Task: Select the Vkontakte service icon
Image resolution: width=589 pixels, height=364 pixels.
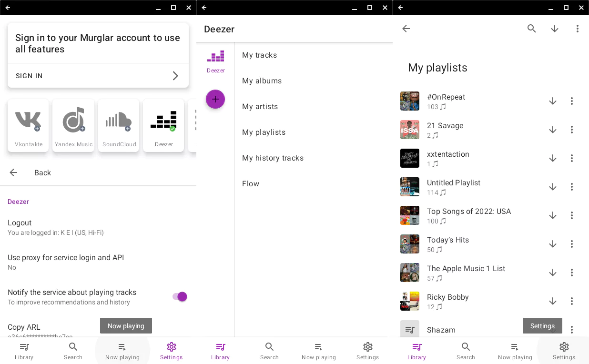Action: coord(28,125)
